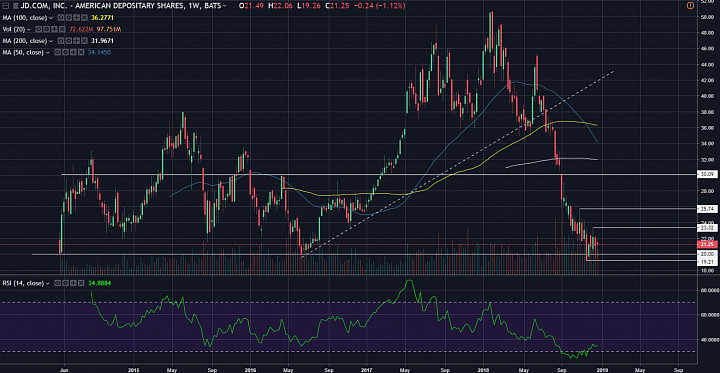Image resolution: width=720 pixels, height=373 pixels.
Task: Click the MA (50, close) label
Action: (x=23, y=52)
